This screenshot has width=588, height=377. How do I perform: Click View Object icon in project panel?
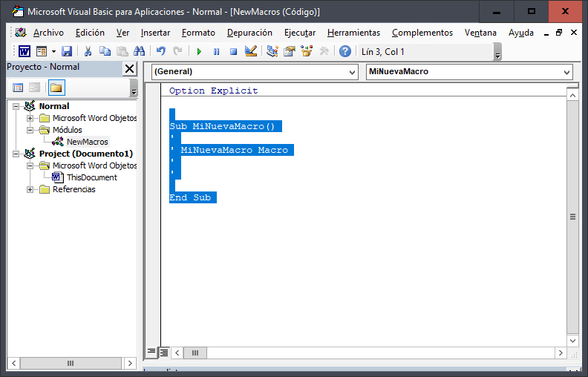[x=34, y=88]
